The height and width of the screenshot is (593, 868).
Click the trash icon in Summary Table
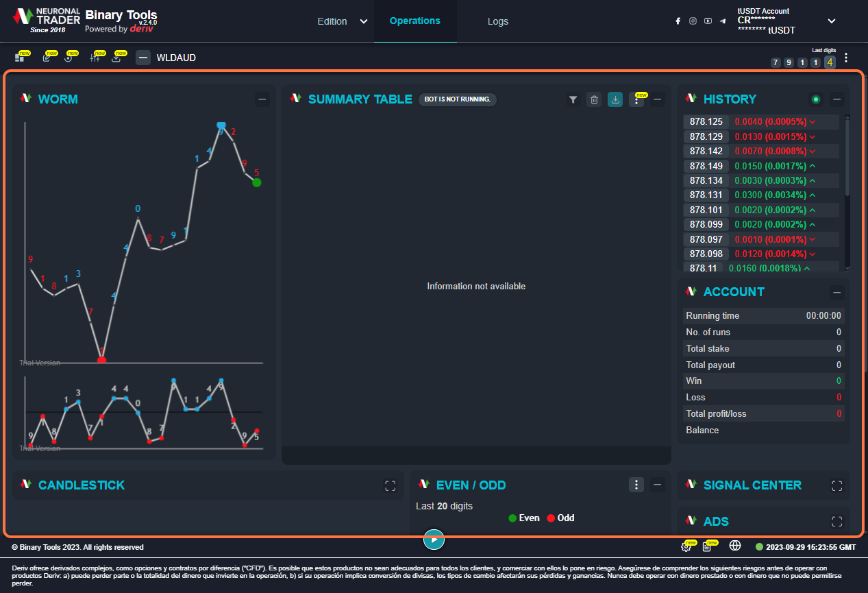point(594,100)
